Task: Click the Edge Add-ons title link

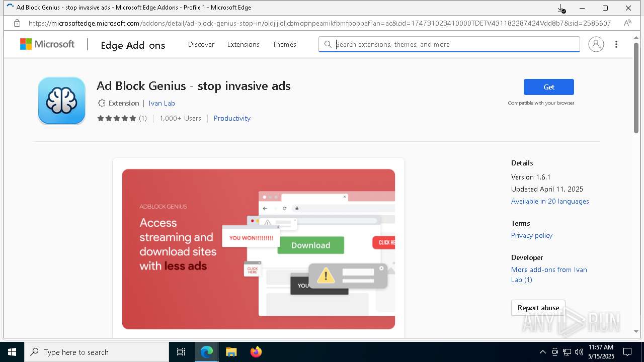Action: pyautogui.click(x=133, y=45)
